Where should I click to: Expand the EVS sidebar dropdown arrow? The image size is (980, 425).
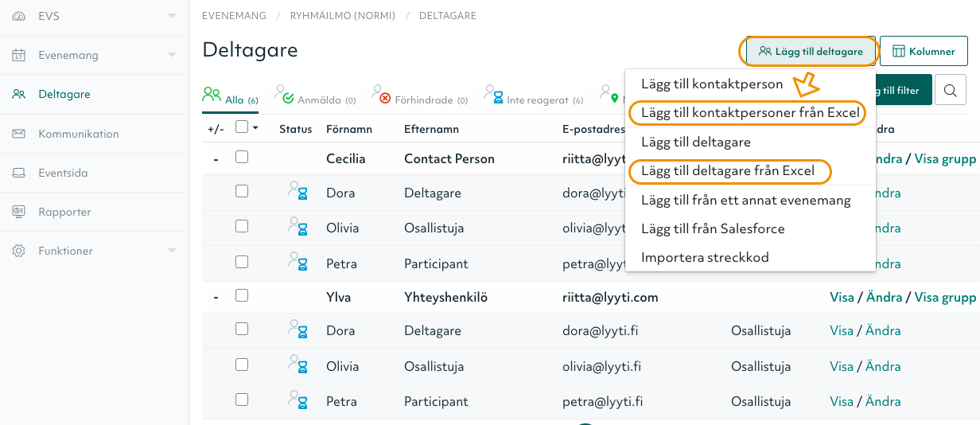(x=172, y=16)
